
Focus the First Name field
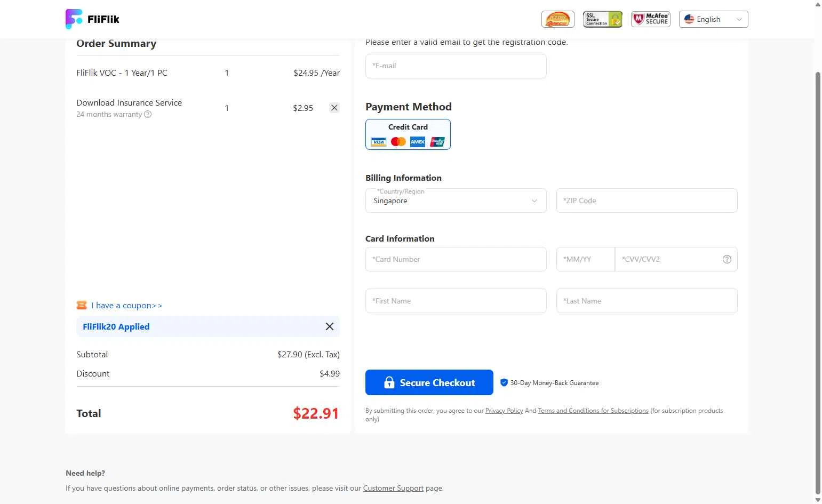456,301
